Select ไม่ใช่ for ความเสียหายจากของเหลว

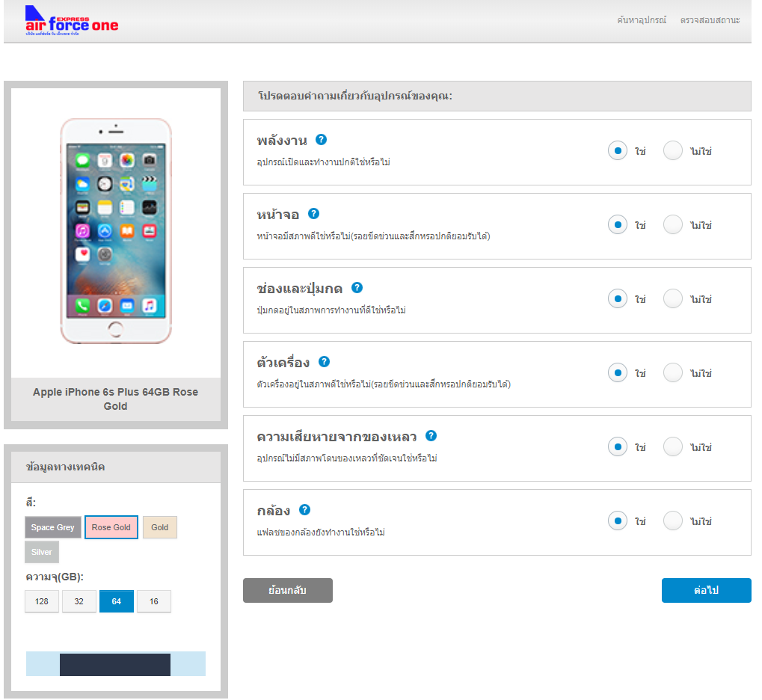coord(673,447)
